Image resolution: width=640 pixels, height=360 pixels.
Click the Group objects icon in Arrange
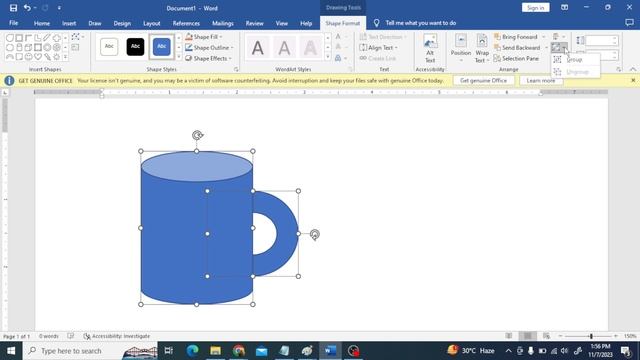coord(559,48)
